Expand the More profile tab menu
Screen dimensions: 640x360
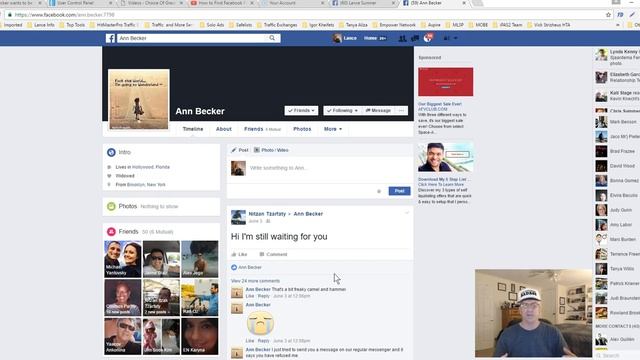[x=333, y=129]
